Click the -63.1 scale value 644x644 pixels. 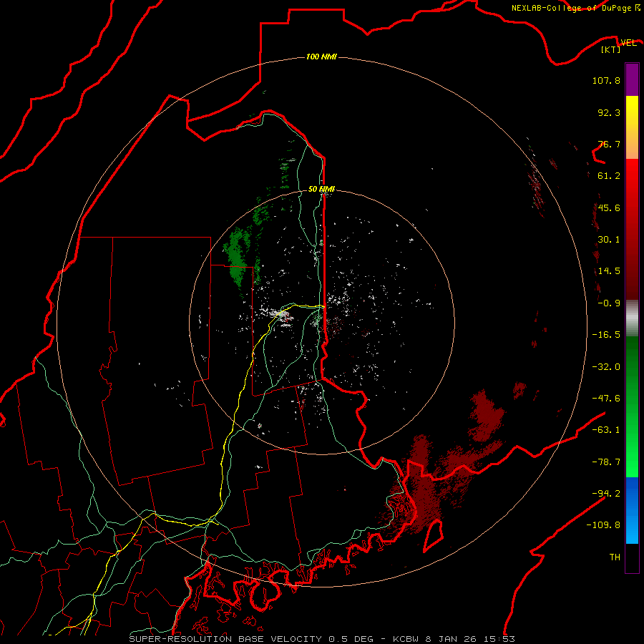click(x=606, y=430)
